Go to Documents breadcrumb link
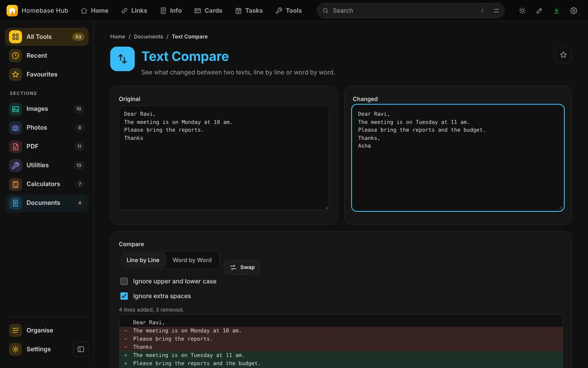588x368 pixels. click(x=148, y=36)
